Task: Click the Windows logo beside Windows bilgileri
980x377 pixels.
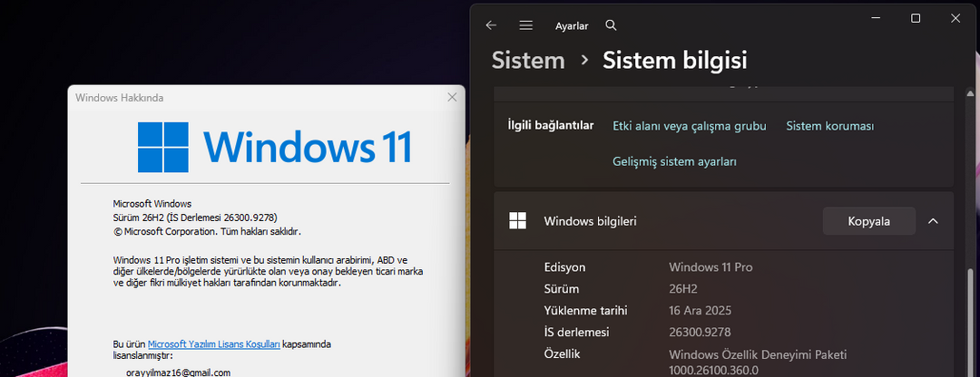Action: pos(517,220)
